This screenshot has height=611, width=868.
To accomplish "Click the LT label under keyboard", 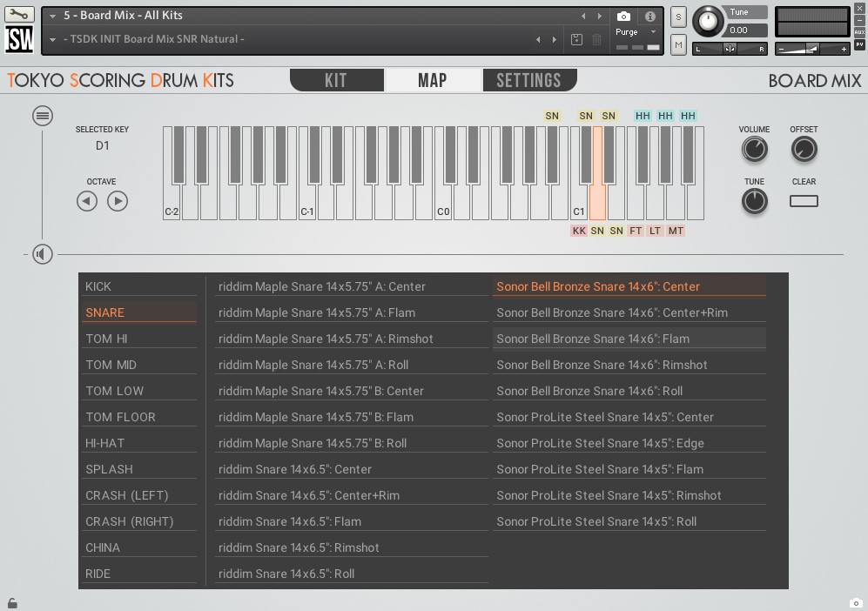I will tap(655, 231).
